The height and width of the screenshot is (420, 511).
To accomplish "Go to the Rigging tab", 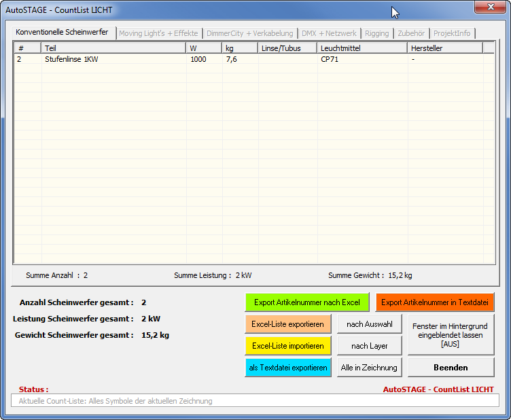I will 376,33.
